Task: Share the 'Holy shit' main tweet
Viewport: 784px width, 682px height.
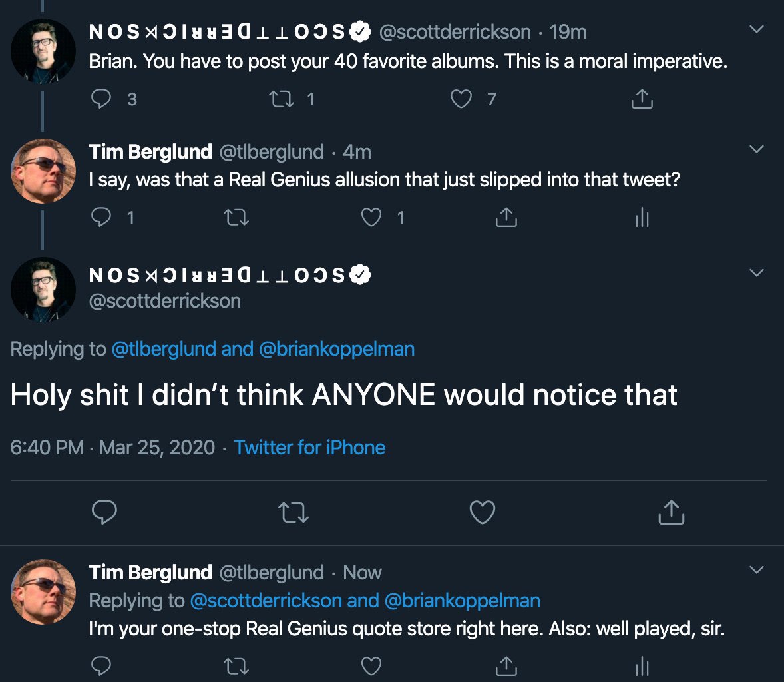Action: (x=671, y=512)
